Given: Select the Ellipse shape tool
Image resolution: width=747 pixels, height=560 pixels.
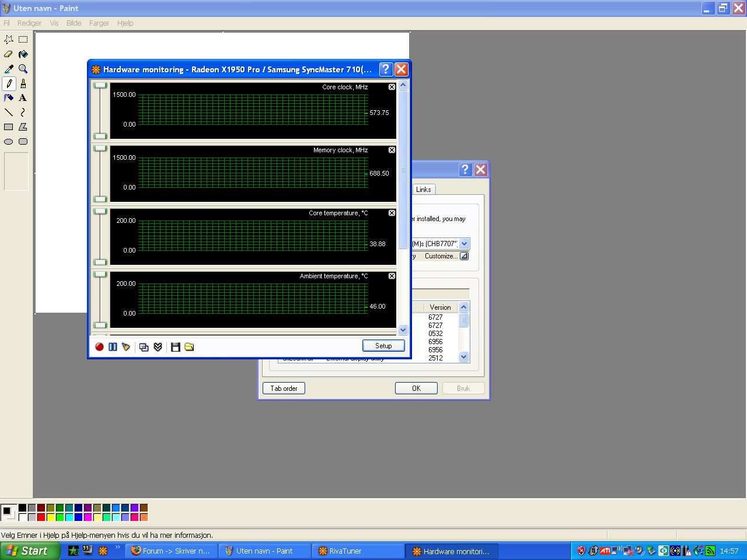Looking at the screenshot, I should click(9, 142).
